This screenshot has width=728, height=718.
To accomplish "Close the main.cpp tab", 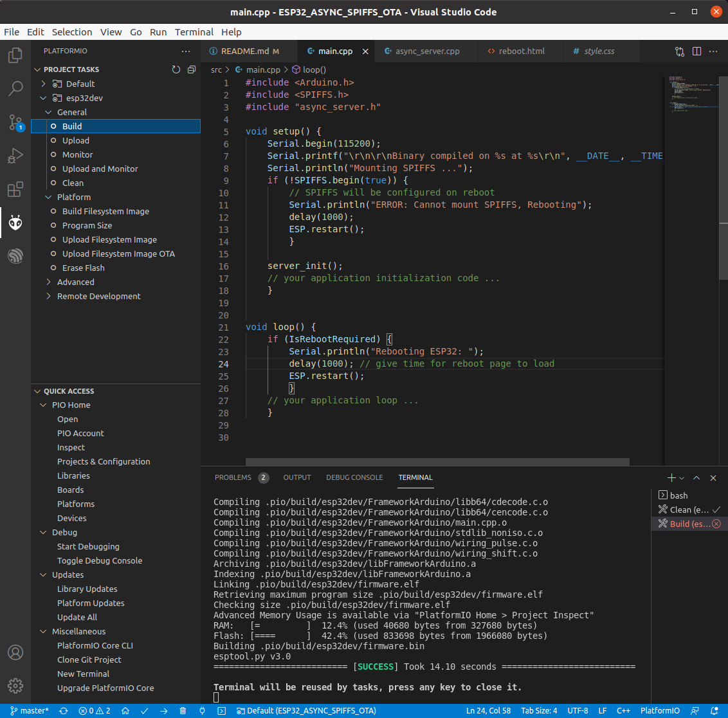I will (x=365, y=51).
